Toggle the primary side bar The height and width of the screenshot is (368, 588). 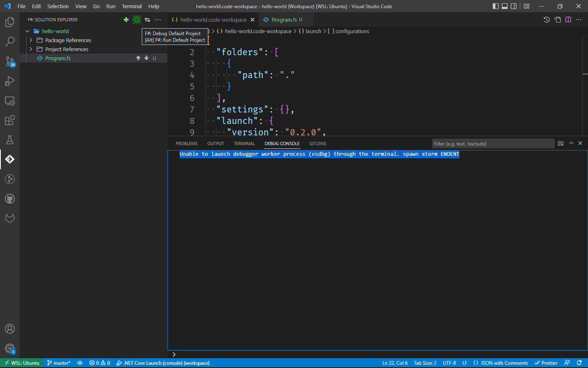[496, 6]
